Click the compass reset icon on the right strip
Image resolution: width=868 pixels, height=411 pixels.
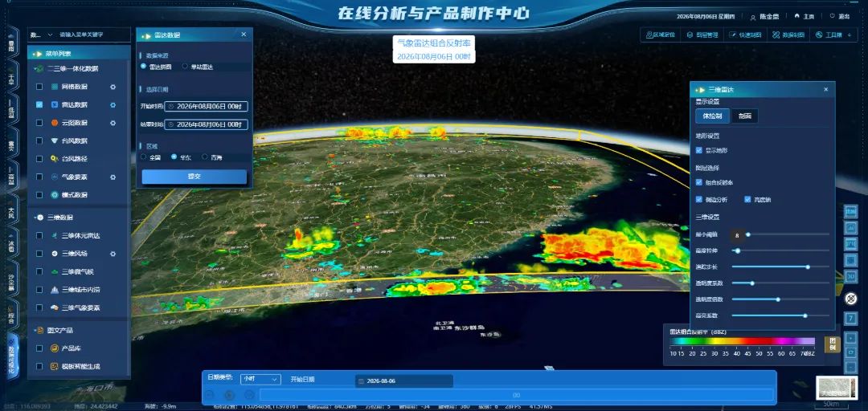coord(851,298)
